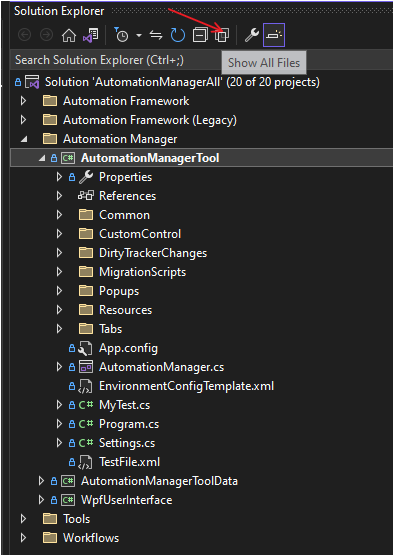Switch between solutions and folder views icon
393x555 pixels.
point(91,35)
